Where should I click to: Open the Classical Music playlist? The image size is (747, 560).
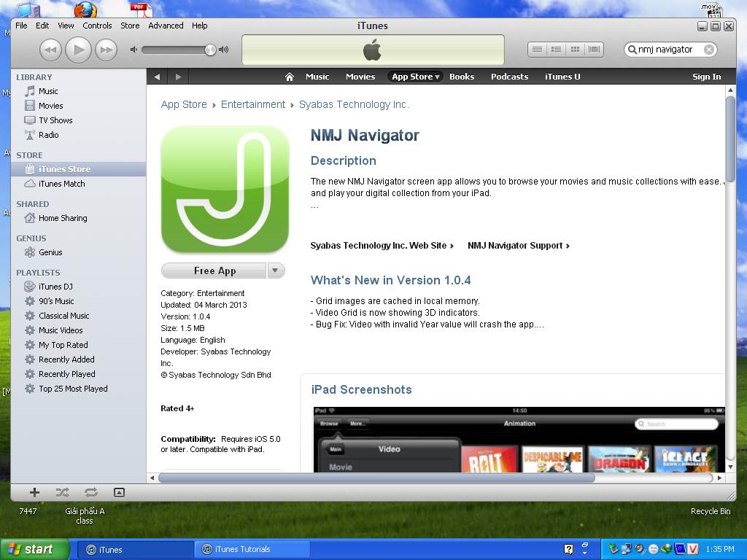click(x=64, y=316)
